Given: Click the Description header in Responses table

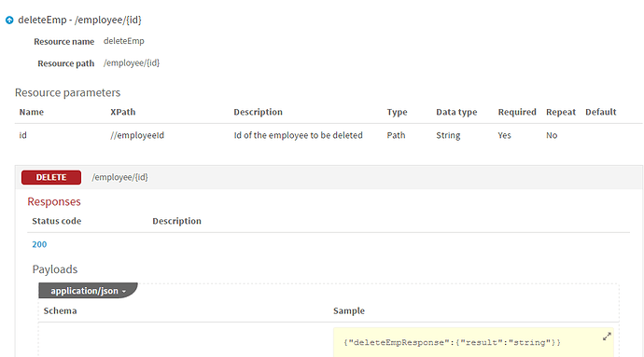Looking at the screenshot, I should click(177, 221).
